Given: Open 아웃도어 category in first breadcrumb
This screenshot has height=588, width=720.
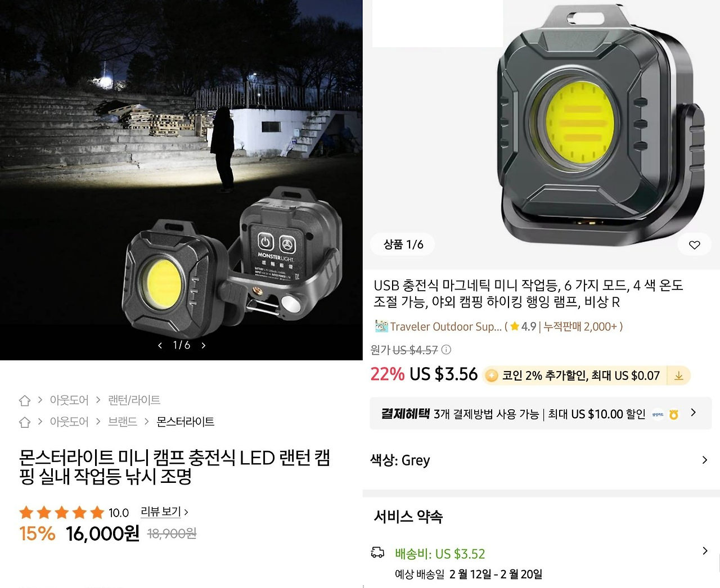Looking at the screenshot, I should (69, 400).
